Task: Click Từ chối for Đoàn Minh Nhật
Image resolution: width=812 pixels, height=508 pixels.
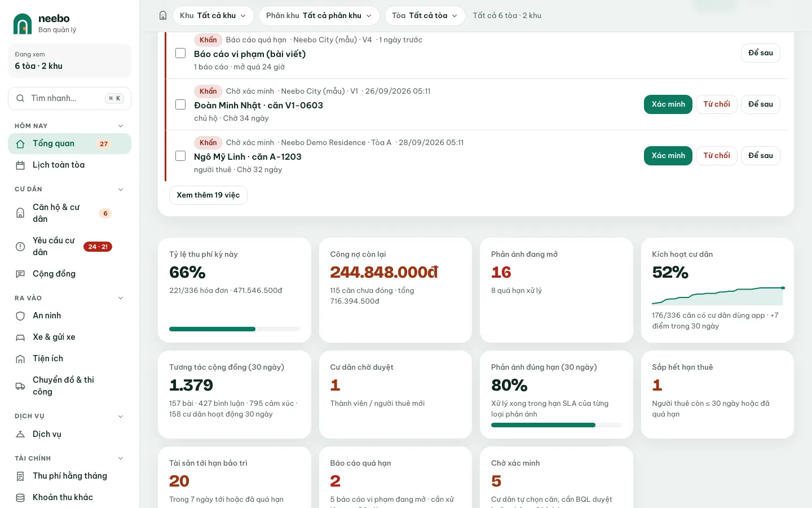Action: (x=717, y=104)
